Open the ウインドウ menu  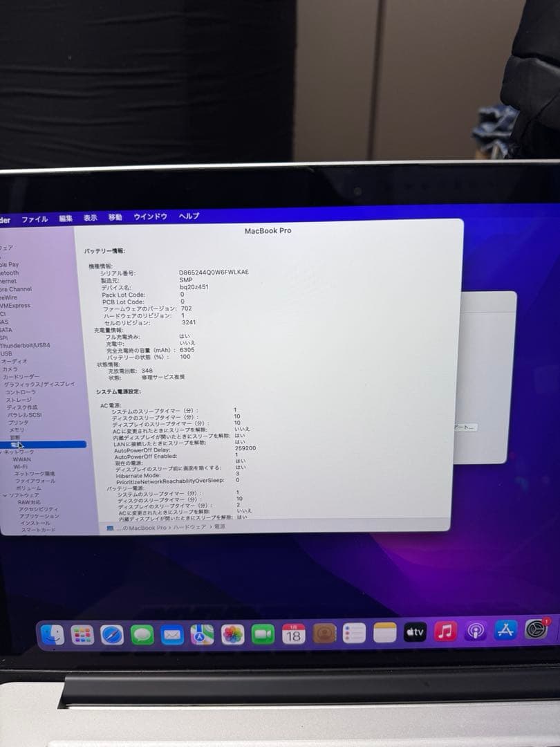(150, 216)
